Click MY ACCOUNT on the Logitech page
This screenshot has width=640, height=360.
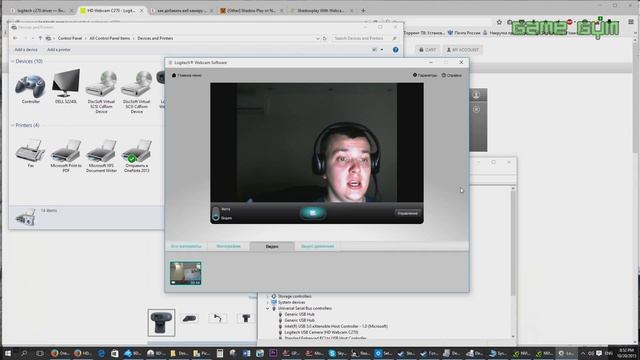point(462,50)
